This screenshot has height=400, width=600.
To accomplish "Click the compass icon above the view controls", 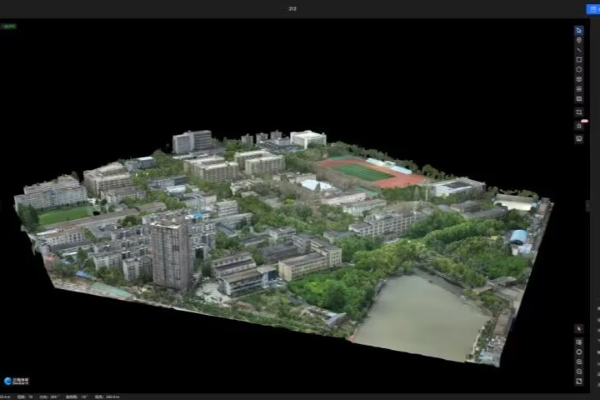I will click(x=579, y=329).
